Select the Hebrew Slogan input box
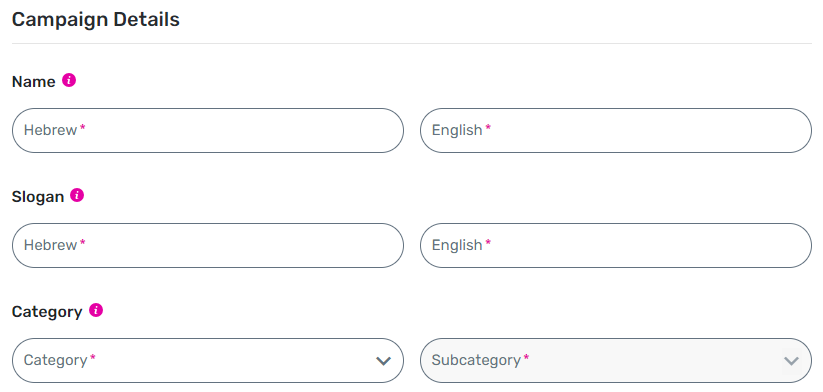This screenshot has width=823, height=392. pos(208,246)
